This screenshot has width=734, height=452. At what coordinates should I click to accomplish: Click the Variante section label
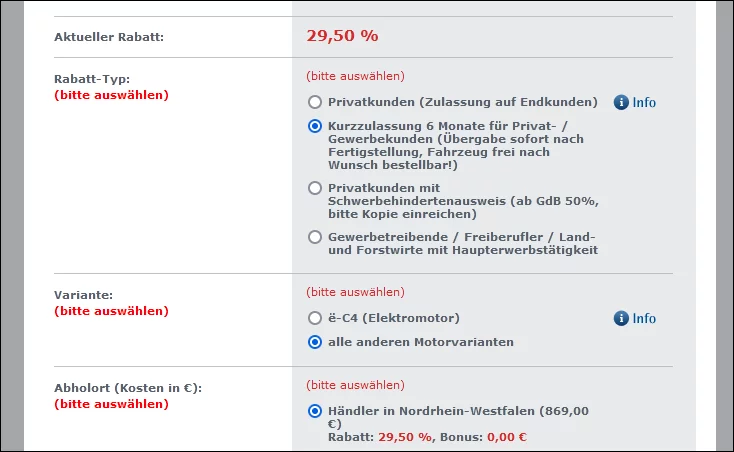tap(83, 295)
